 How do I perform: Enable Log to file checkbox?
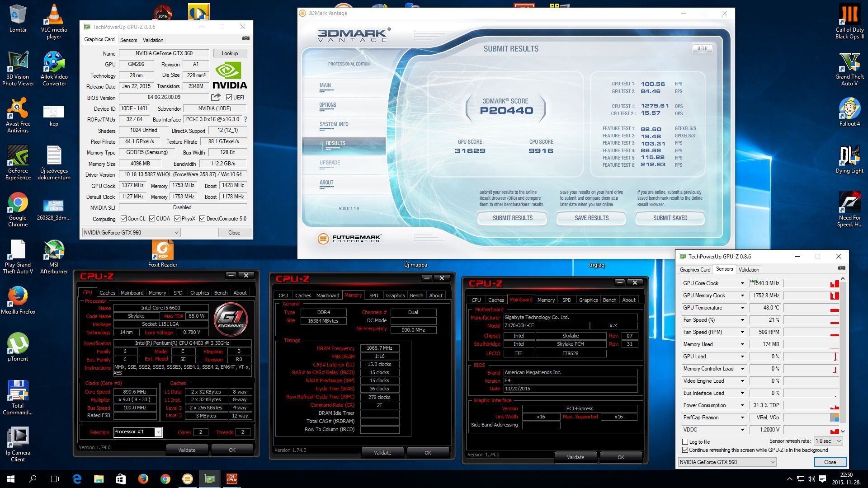click(x=685, y=442)
